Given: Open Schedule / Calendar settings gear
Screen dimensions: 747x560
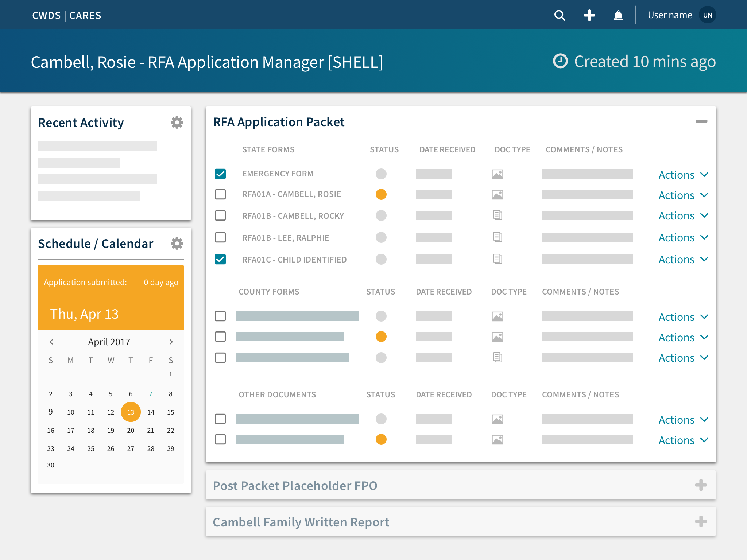Looking at the screenshot, I should [177, 244].
